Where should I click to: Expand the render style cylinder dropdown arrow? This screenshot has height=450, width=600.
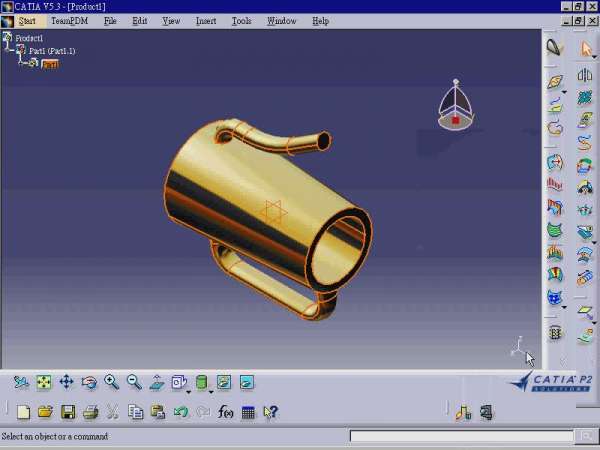(x=211, y=390)
